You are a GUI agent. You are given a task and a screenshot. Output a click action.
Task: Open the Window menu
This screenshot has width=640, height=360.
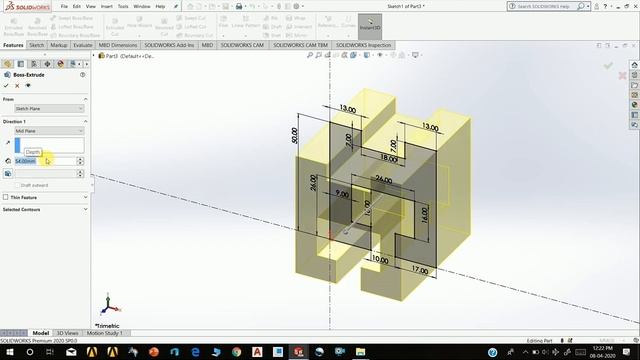(142, 7)
